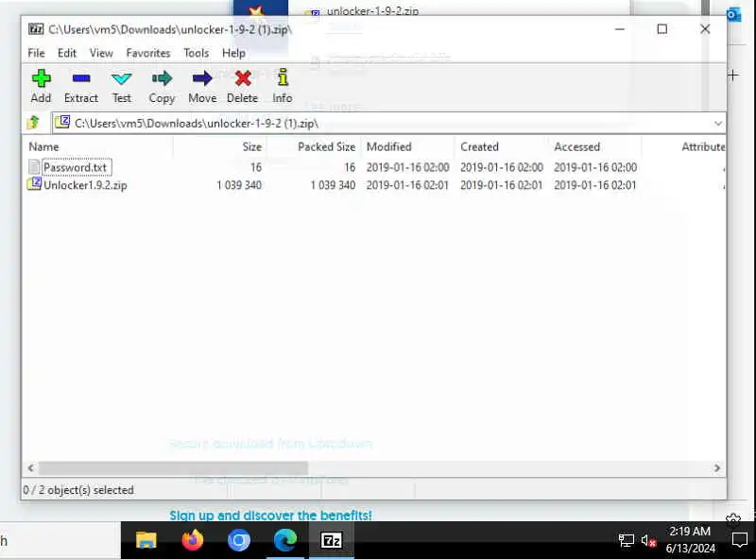Image resolution: width=756 pixels, height=559 pixels.
Task: Click the 7z icon in title bar
Action: (35, 29)
